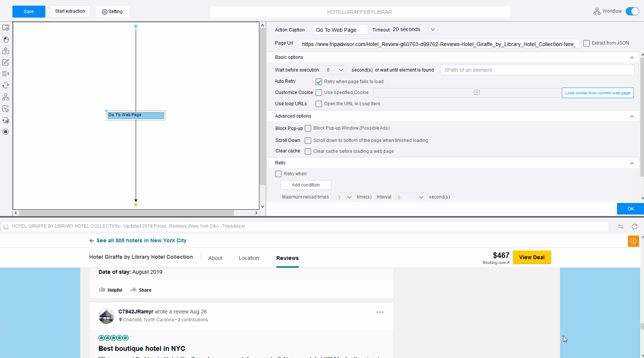Image resolution: width=644 pixels, height=358 pixels.
Task: Enable Clear cache before loading checkbox
Action: click(308, 151)
